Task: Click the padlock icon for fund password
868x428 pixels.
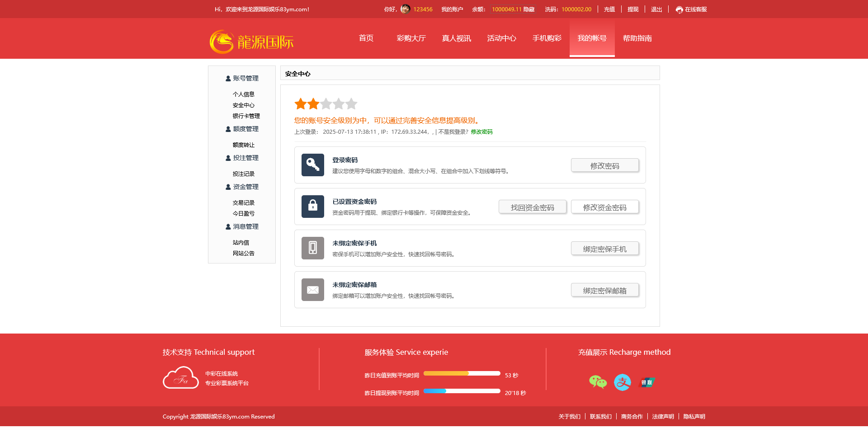Action: point(313,207)
